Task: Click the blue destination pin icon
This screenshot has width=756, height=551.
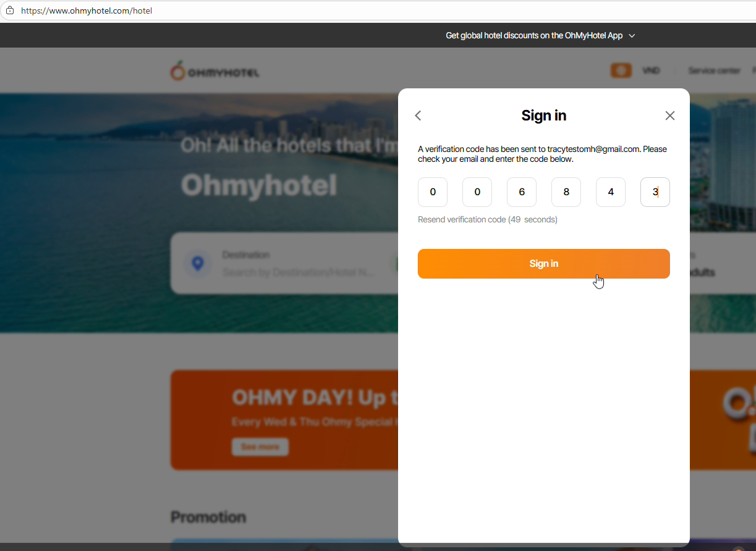Action: pyautogui.click(x=198, y=264)
